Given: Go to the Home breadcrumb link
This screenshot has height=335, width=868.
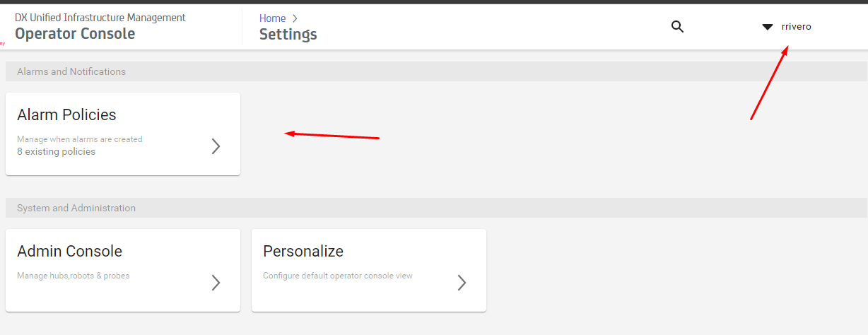Looking at the screenshot, I should (x=272, y=18).
